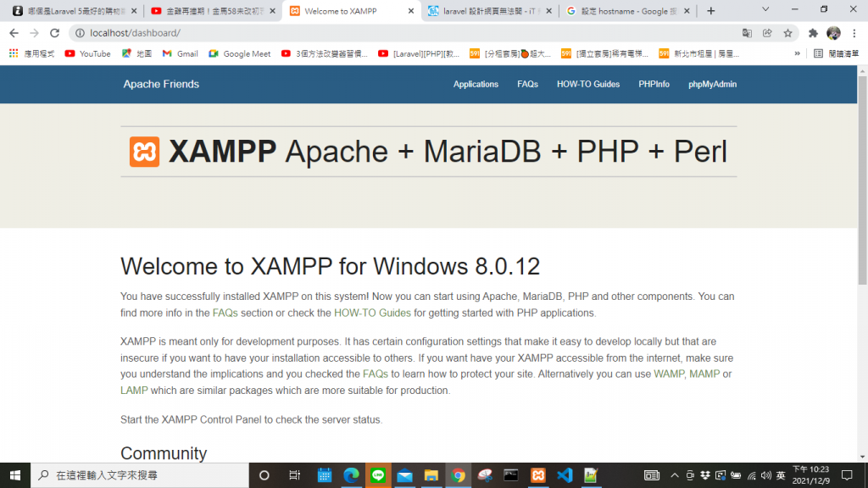Switch to the hostname Google search tab

click(x=628, y=11)
